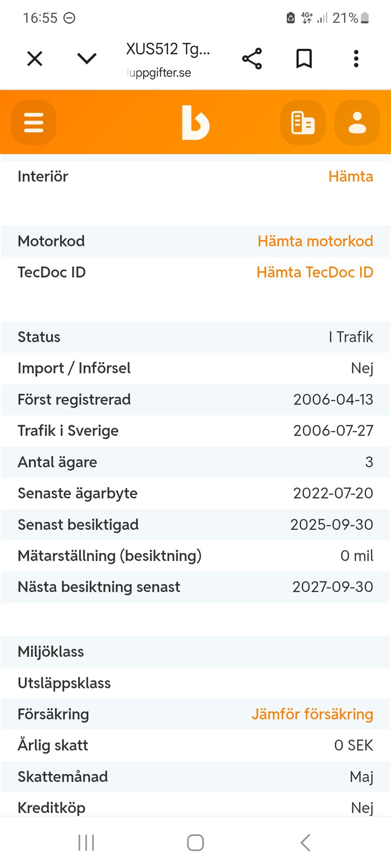Open the user profile icon
The image size is (391, 868).
coord(357,122)
